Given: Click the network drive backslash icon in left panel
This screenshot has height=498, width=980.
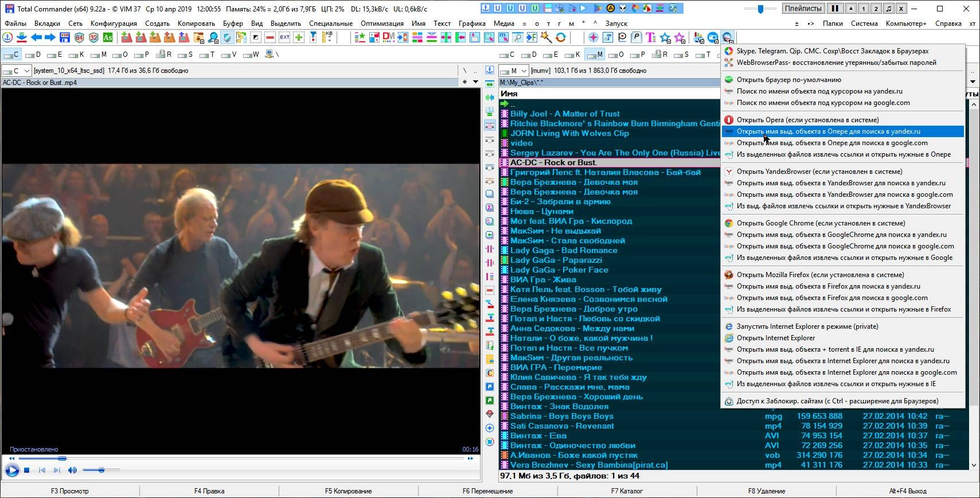Looking at the screenshot, I should click(x=272, y=55).
